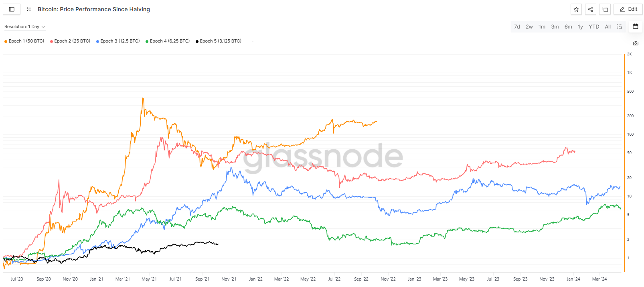Take a chart screenshot with camera icon
Screen dimensions: 644x287
636,43
